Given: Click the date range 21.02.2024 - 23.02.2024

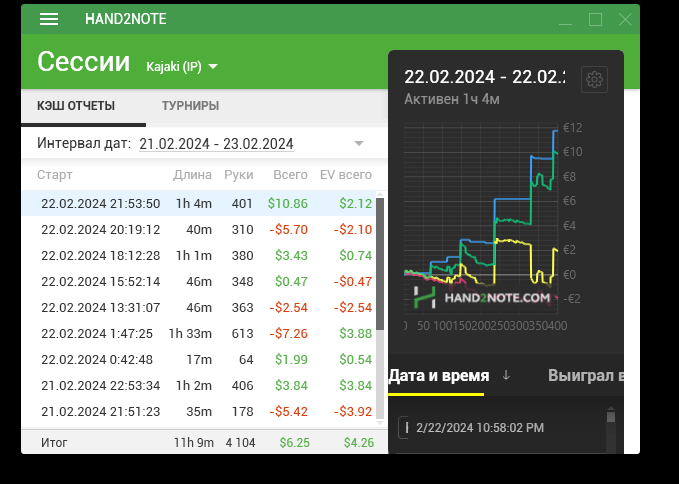Looking at the screenshot, I should click(x=217, y=144).
